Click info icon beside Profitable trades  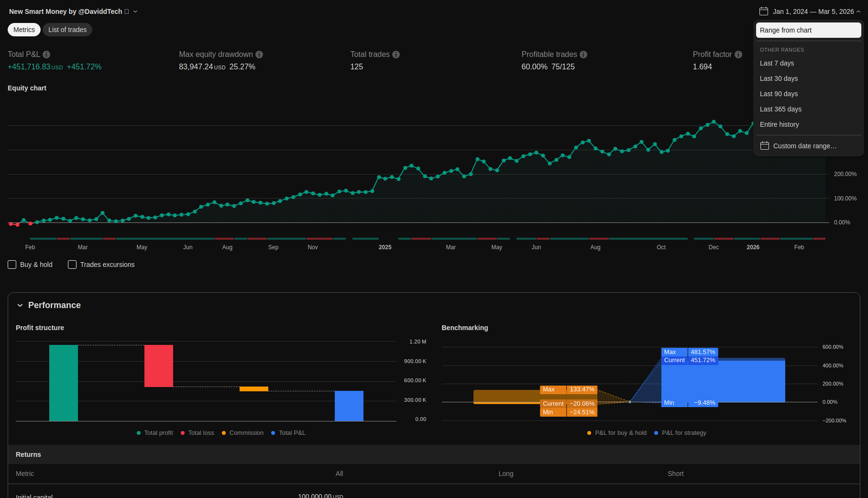(x=583, y=55)
